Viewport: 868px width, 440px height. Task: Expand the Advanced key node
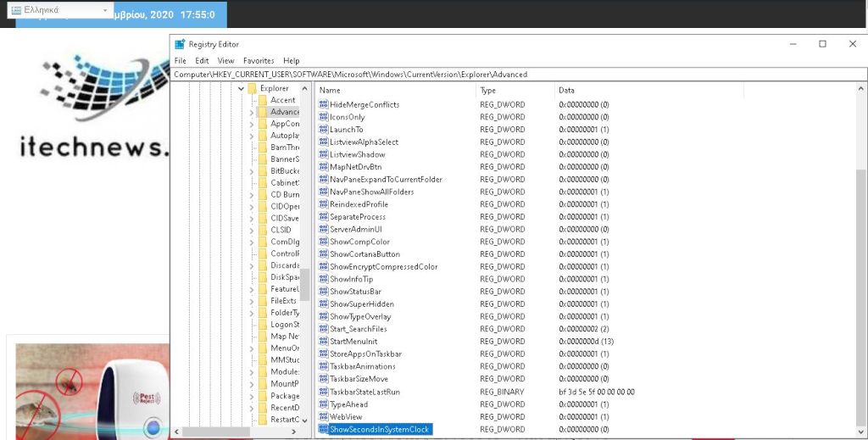pos(251,113)
